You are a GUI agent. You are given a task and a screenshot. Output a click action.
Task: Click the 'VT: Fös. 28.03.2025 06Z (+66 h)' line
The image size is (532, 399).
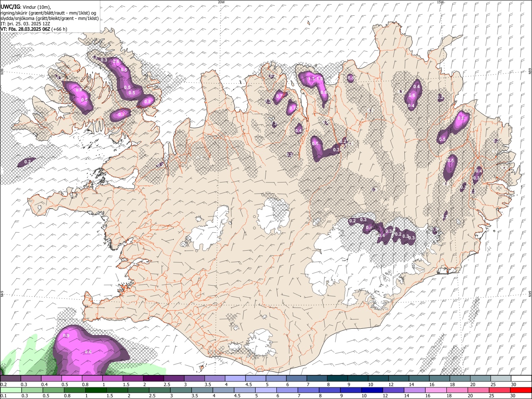34,29
